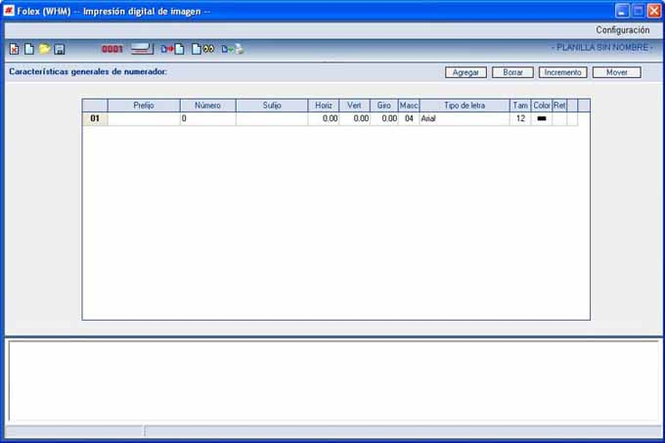The image size is (665, 443).
Task: Click the Borrar button
Action: click(x=513, y=72)
